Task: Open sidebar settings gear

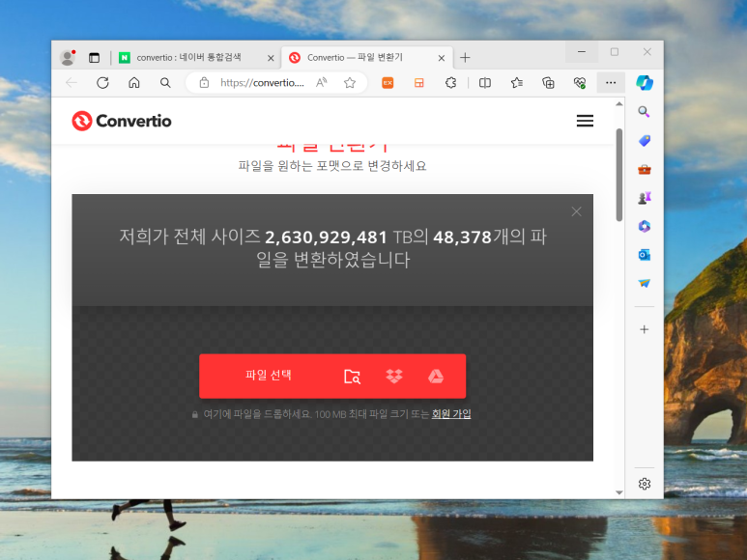Action: [x=645, y=484]
